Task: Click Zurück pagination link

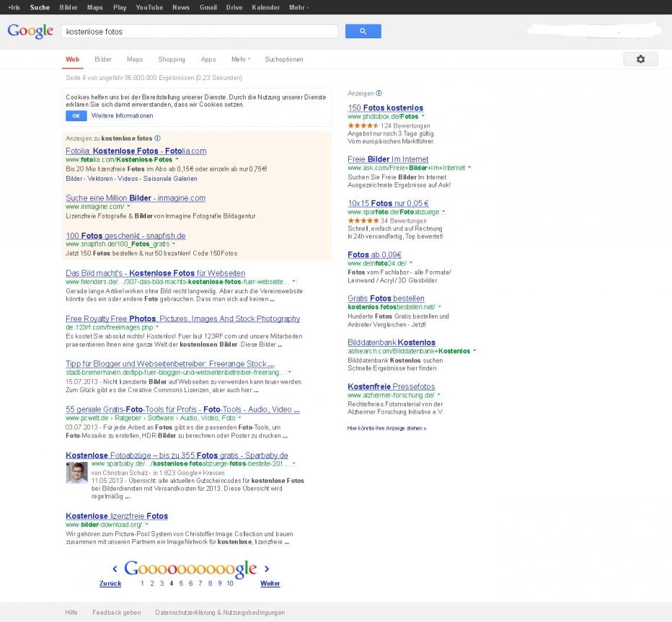Action: click(110, 583)
